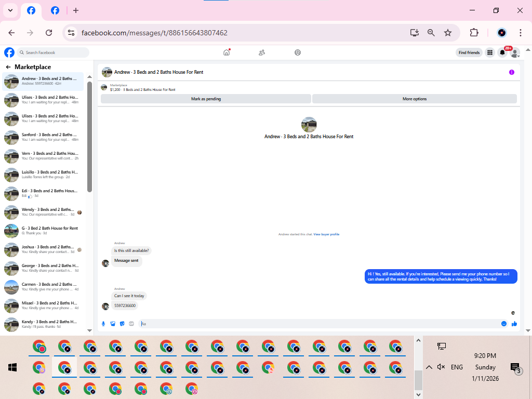Open a new browser tab
The image size is (532, 399).
(76, 10)
